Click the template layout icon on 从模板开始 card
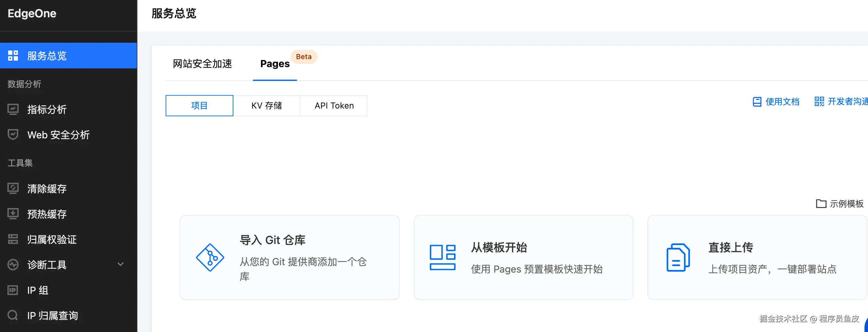This screenshot has width=868, height=332. [442, 258]
